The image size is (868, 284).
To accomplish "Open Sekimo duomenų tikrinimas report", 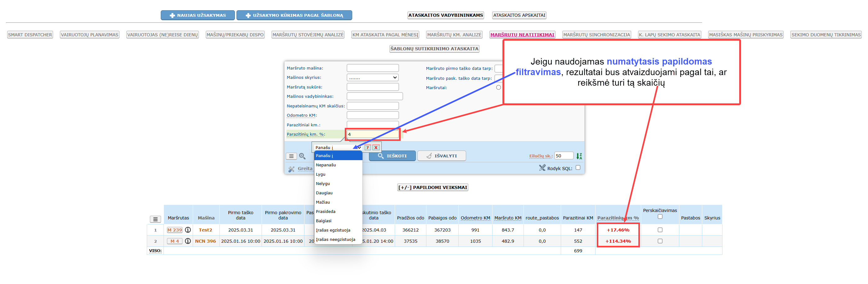I will 826,35.
